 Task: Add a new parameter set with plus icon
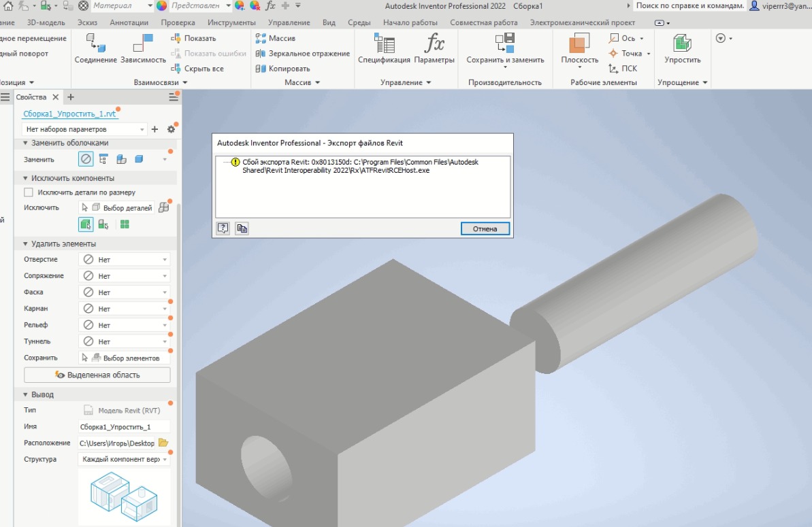[x=155, y=129]
